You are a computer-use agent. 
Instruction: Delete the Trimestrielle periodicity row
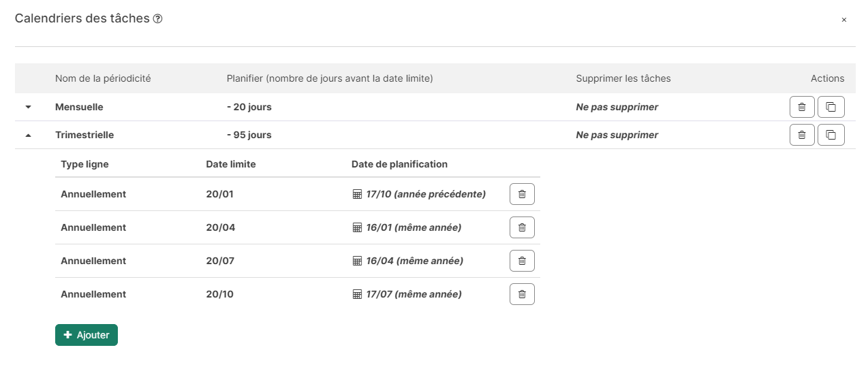(x=802, y=135)
